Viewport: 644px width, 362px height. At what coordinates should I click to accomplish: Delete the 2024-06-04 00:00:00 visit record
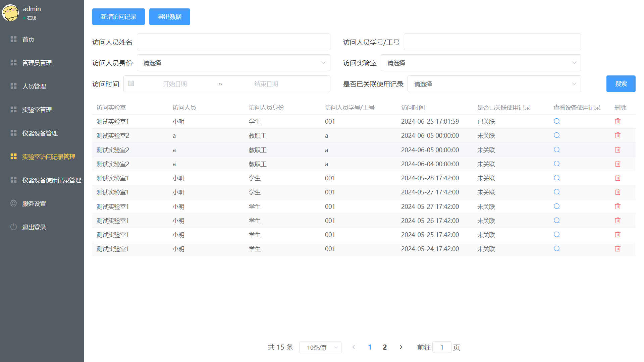tap(618, 164)
